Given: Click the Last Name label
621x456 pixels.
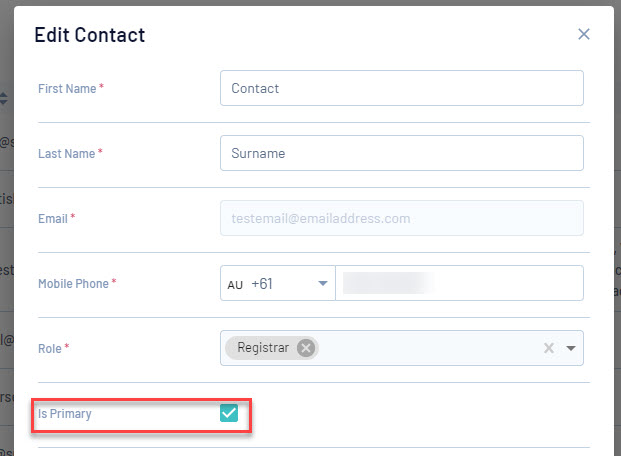Looking at the screenshot, I should coord(67,154).
